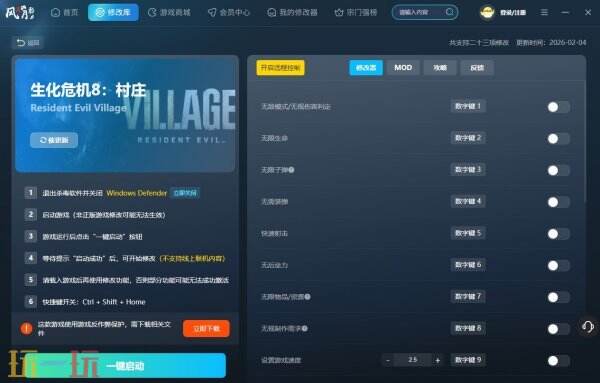The width and height of the screenshot is (600, 383).
Task: Click the search magnifier icon
Action: [450, 12]
